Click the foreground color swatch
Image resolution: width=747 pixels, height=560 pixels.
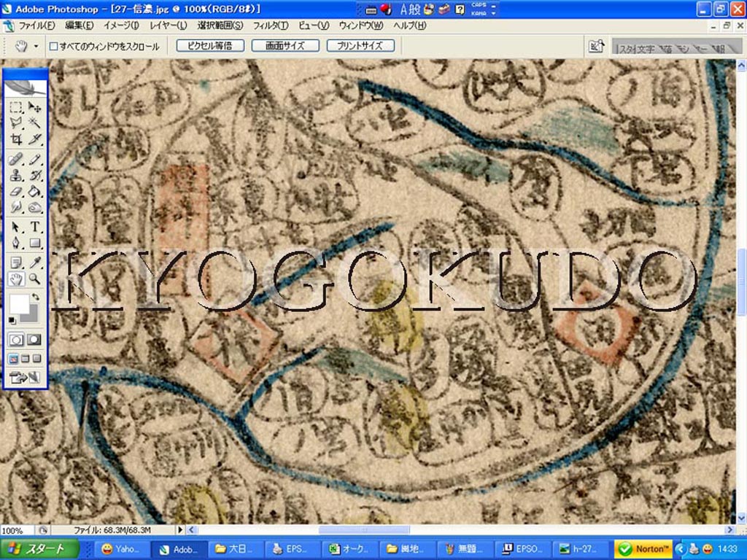pos(18,304)
